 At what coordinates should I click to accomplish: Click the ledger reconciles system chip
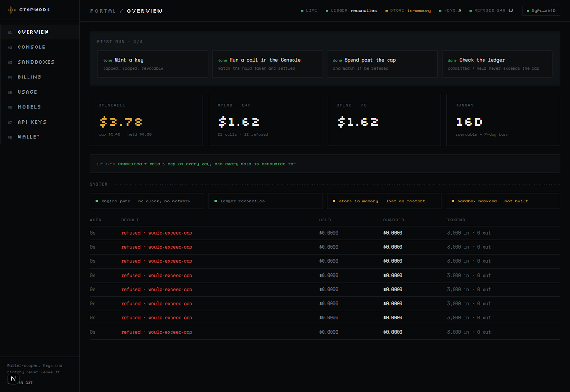[x=266, y=201]
